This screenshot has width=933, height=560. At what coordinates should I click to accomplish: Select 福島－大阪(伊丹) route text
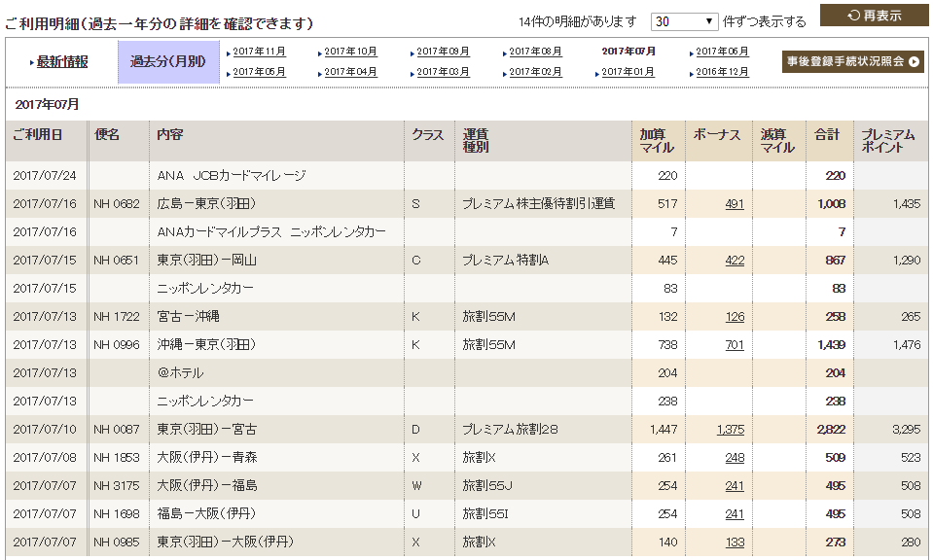click(206, 513)
